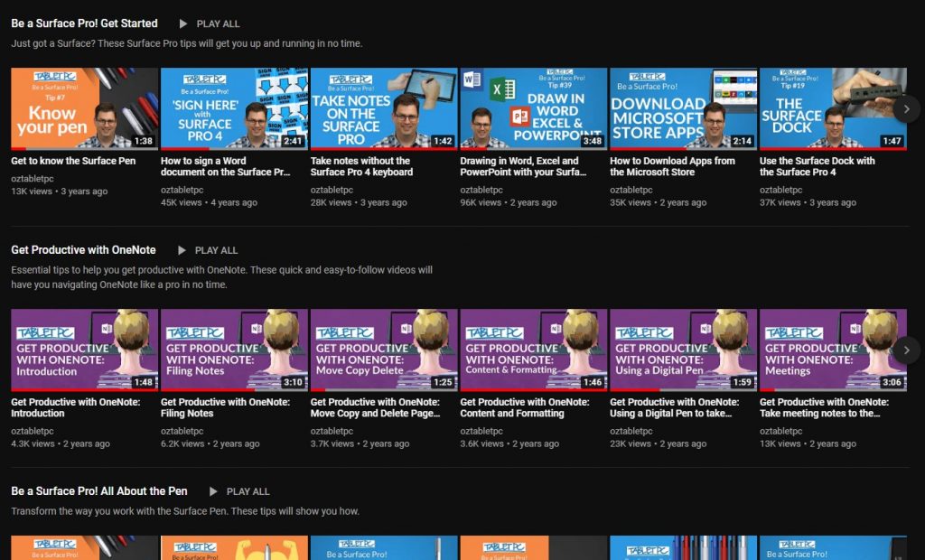Click the '23K views • 2 years ago' text

659,443
